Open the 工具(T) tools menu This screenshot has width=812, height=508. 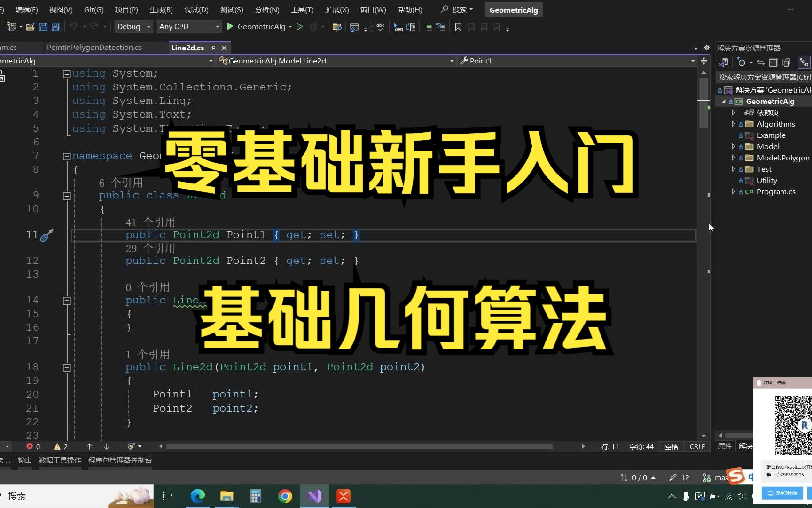302,9
